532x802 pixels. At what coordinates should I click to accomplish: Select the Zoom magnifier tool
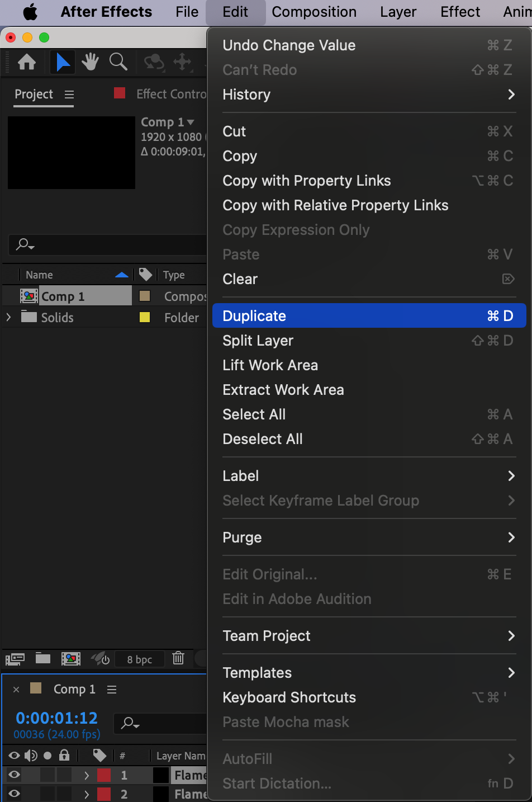[118, 62]
